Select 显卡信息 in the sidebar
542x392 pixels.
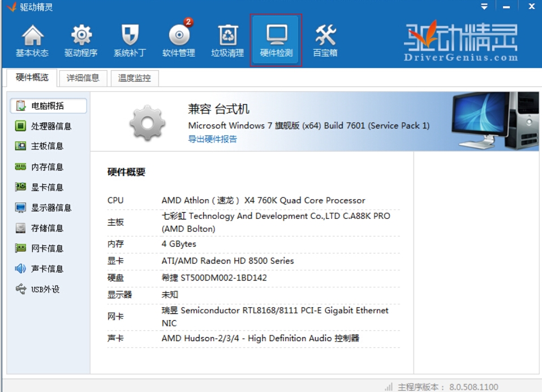point(47,187)
